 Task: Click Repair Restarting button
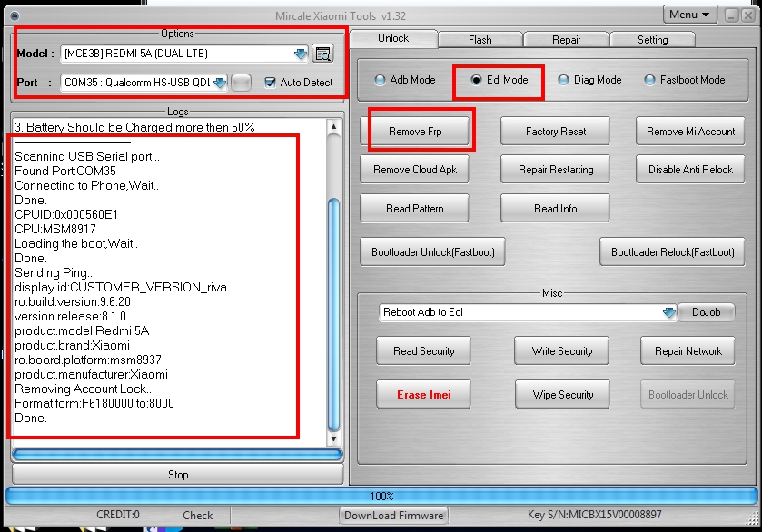[556, 170]
